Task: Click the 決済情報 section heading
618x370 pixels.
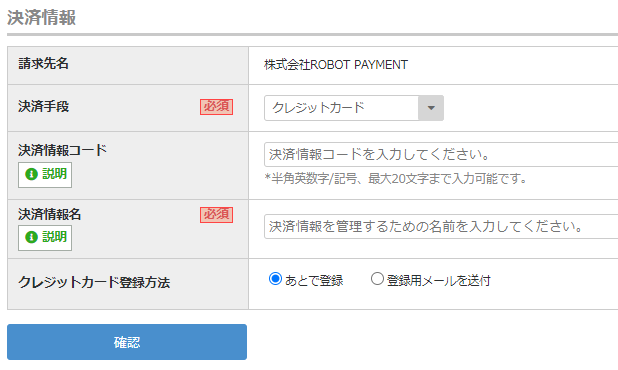Action: 41,17
